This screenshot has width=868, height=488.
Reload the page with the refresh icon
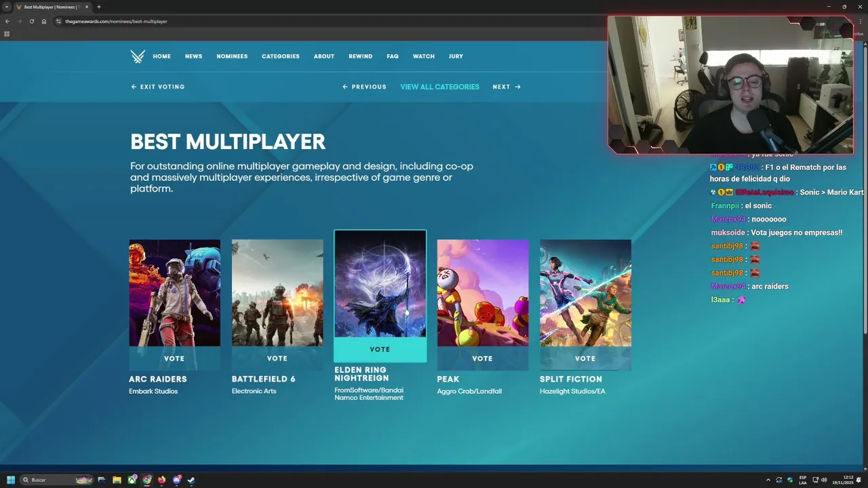click(x=31, y=21)
